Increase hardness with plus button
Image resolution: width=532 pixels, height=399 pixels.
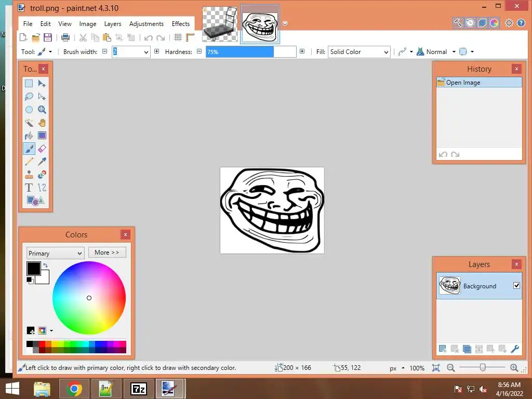(302, 51)
